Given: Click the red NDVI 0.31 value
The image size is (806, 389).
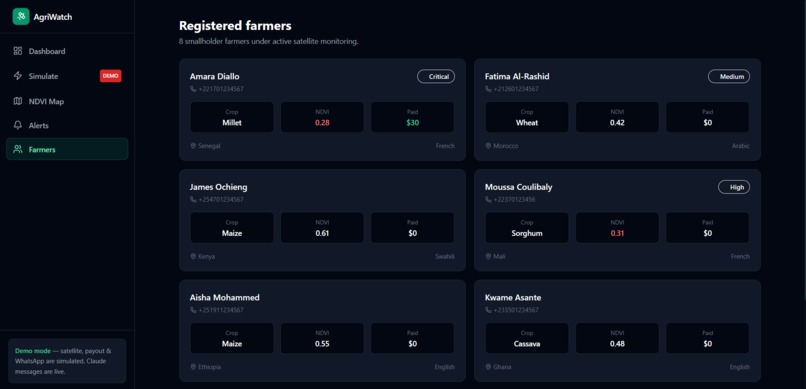Looking at the screenshot, I should pyautogui.click(x=617, y=233).
